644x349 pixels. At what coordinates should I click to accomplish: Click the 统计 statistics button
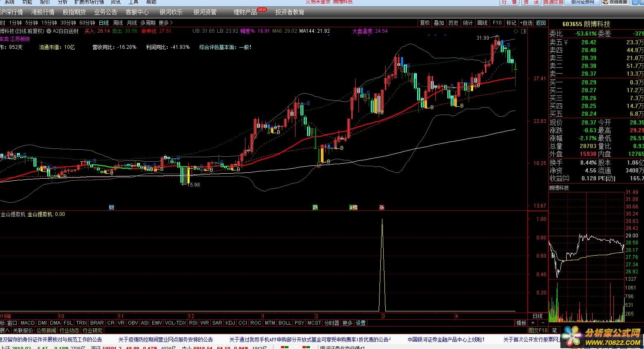(468, 23)
